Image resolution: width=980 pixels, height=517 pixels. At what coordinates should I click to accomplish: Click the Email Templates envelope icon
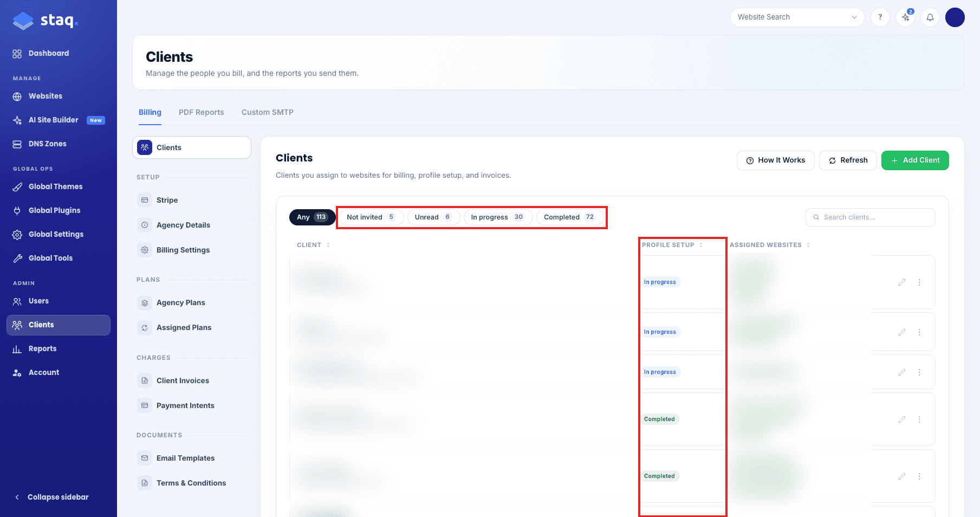coord(145,458)
